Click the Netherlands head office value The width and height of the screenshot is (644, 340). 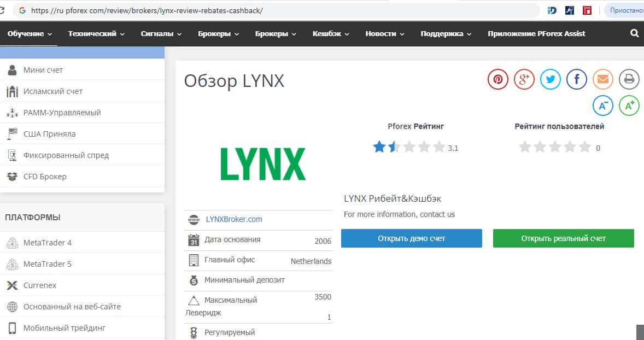311,261
